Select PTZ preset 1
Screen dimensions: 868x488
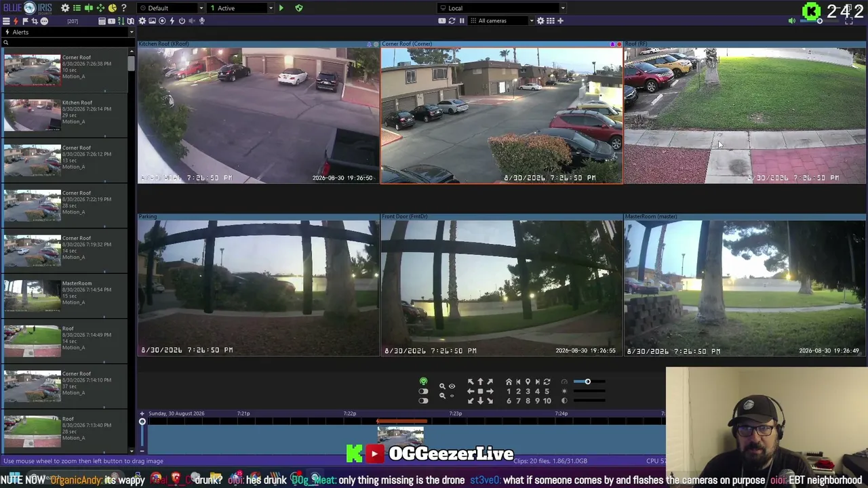[x=509, y=391]
